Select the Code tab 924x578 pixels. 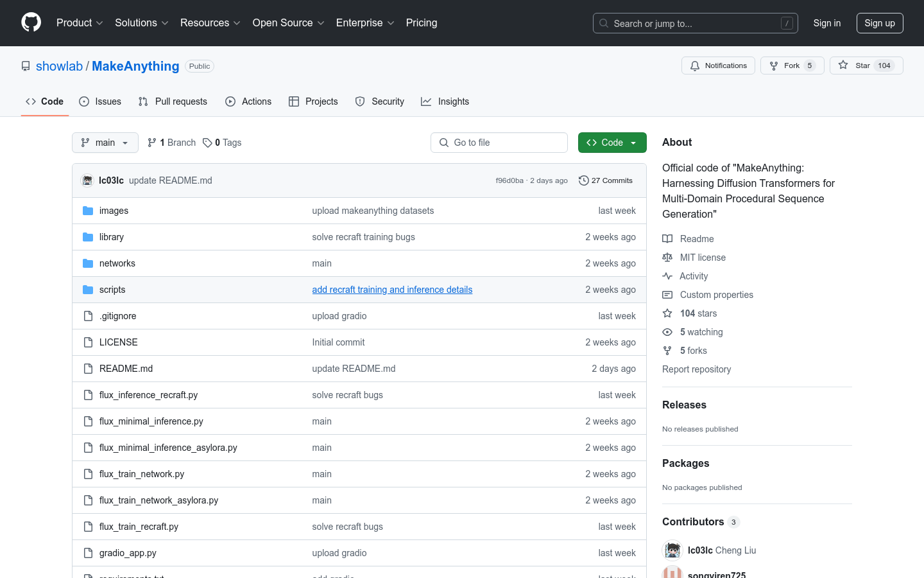tap(45, 101)
